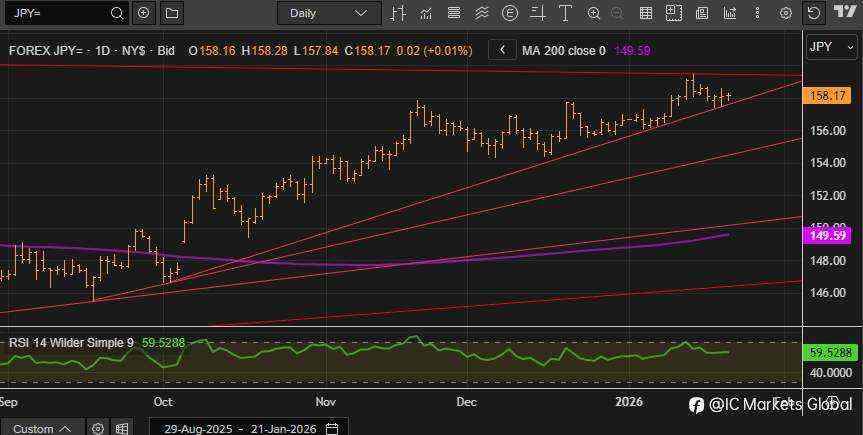Click the L157.84 low value in legend
Screen dimensions: 863x435
(316, 51)
